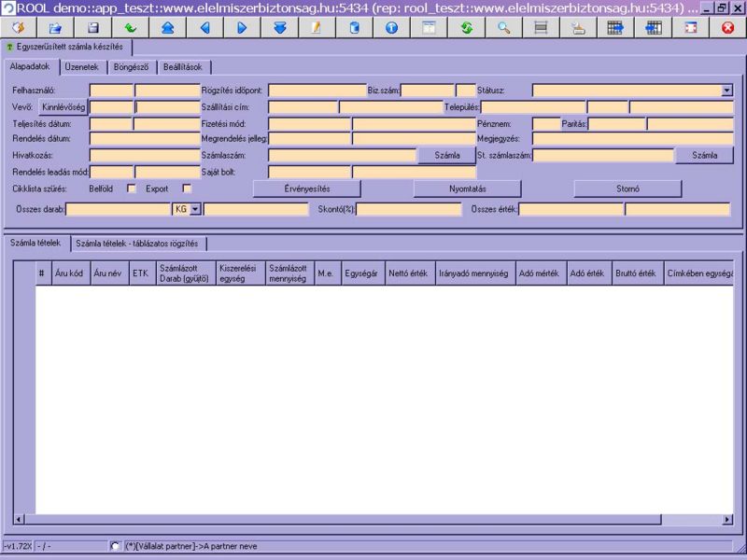This screenshot has height=560, width=747.
Task: Click the Megjegyzés input field
Action: pos(632,139)
